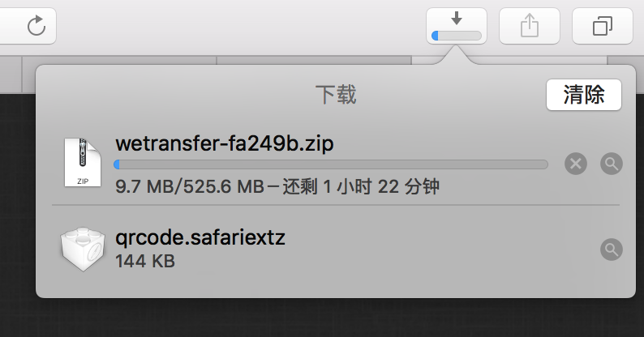The height and width of the screenshot is (337, 644).
Task: Click the 9.7 MB/525.6 MB size text
Action: pyautogui.click(x=186, y=186)
